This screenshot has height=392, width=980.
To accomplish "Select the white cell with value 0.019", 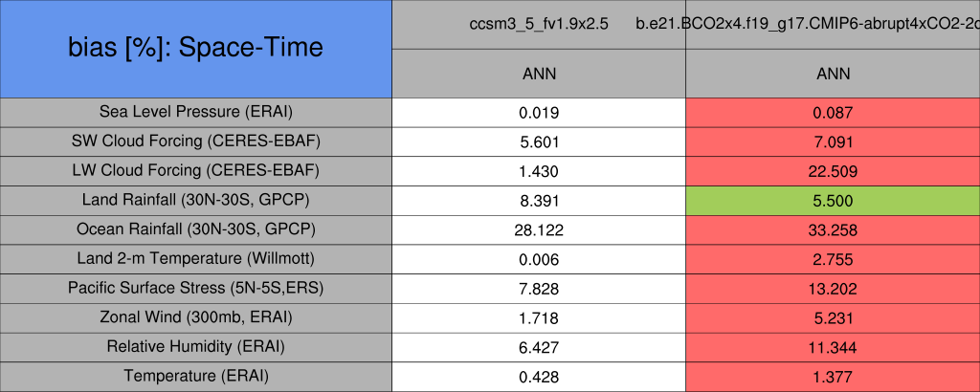I will [x=539, y=112].
